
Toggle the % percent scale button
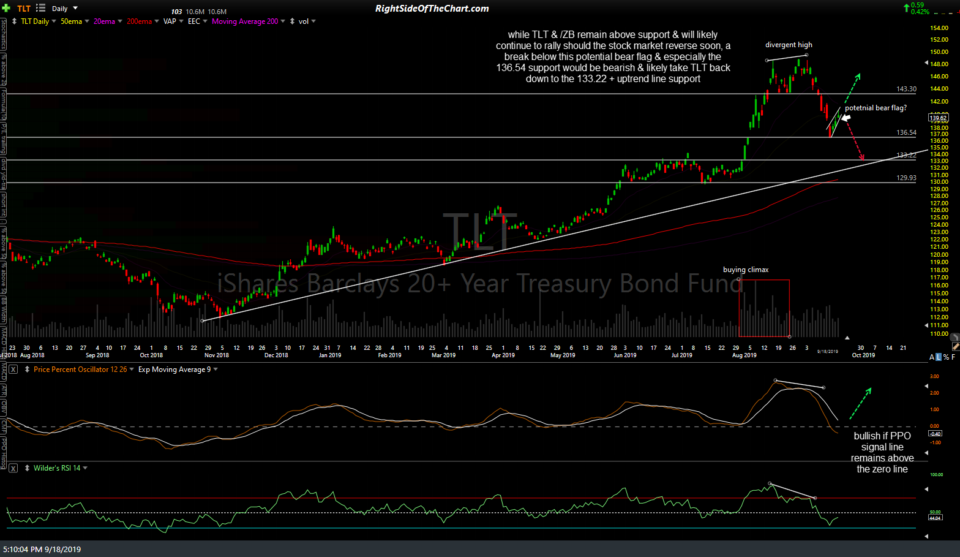point(946,357)
